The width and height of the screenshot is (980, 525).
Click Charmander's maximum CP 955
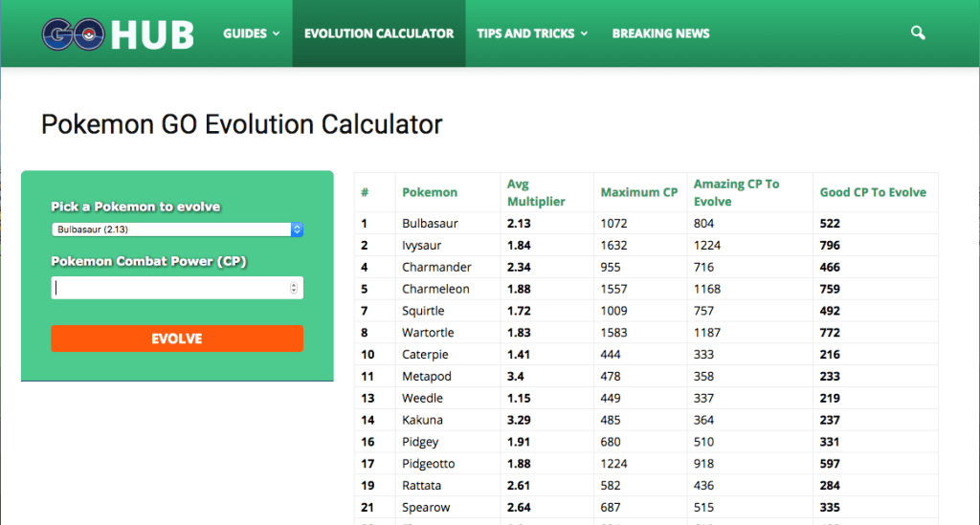pos(611,267)
